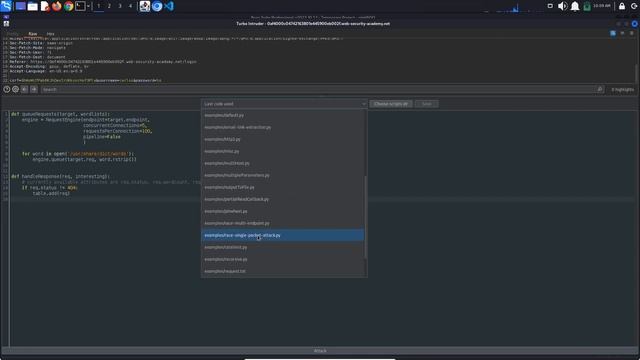Switch to workspace 3
Screen dimensions: 640x360
pyautogui.click(x=120, y=6)
